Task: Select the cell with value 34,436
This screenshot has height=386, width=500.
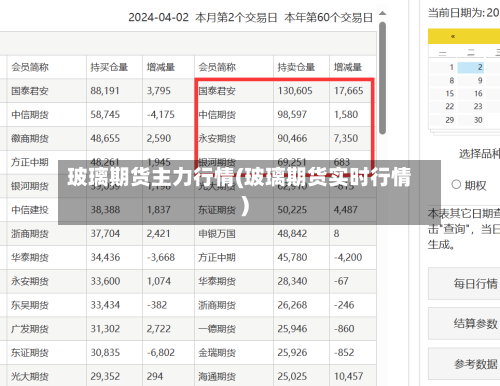Action: point(115,257)
